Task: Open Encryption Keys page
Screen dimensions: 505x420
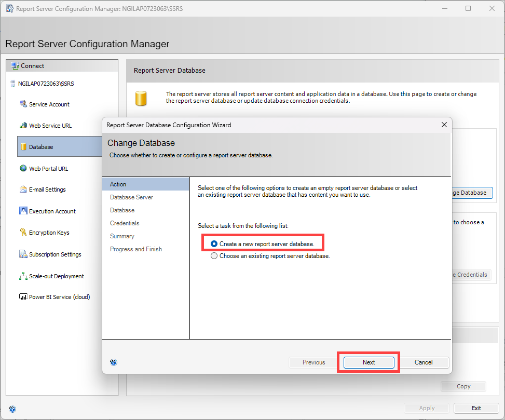Action: pos(49,233)
